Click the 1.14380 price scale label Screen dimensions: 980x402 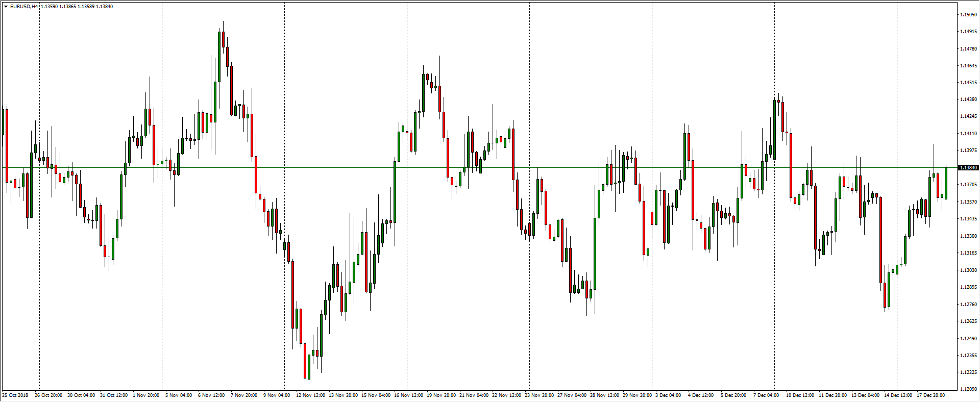[x=968, y=99]
